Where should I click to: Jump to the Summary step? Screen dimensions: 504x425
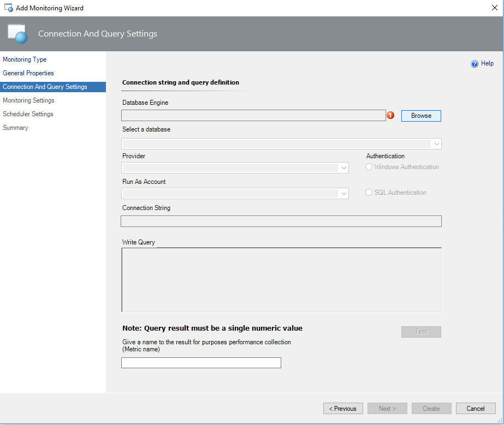[15, 128]
